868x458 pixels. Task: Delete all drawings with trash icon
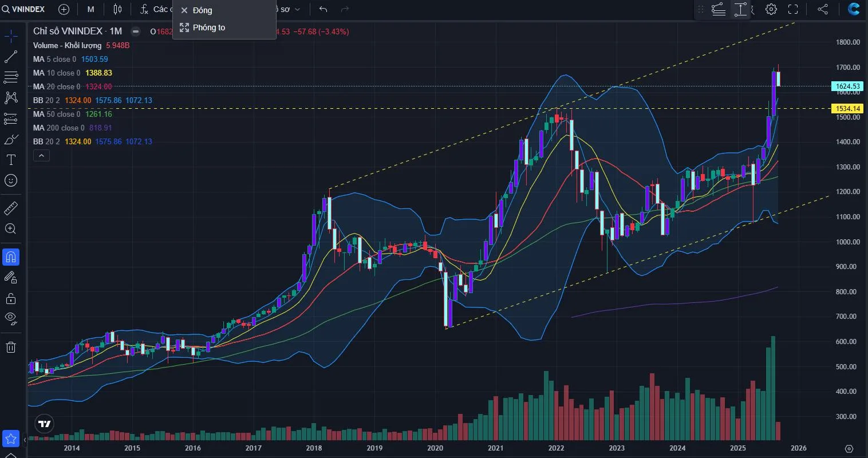point(11,347)
